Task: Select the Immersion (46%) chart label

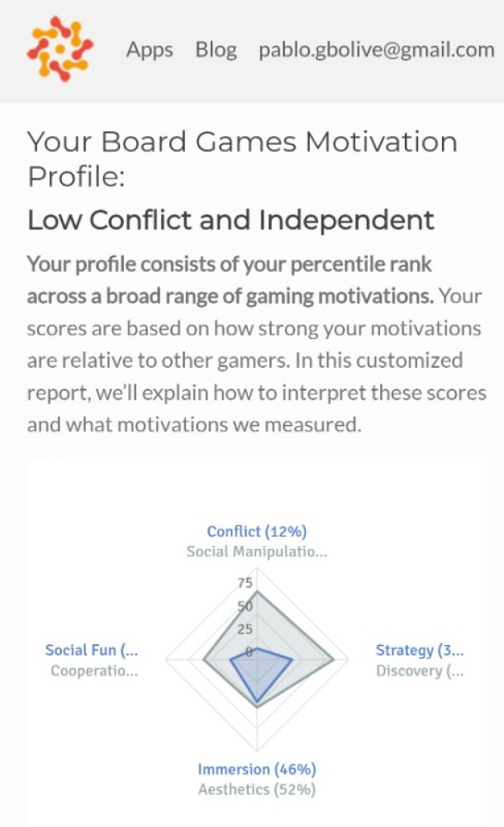Action: click(x=257, y=769)
